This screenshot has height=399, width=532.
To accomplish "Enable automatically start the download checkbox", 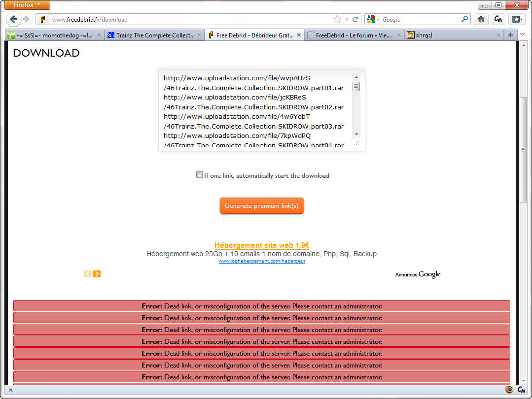I will click(199, 175).
